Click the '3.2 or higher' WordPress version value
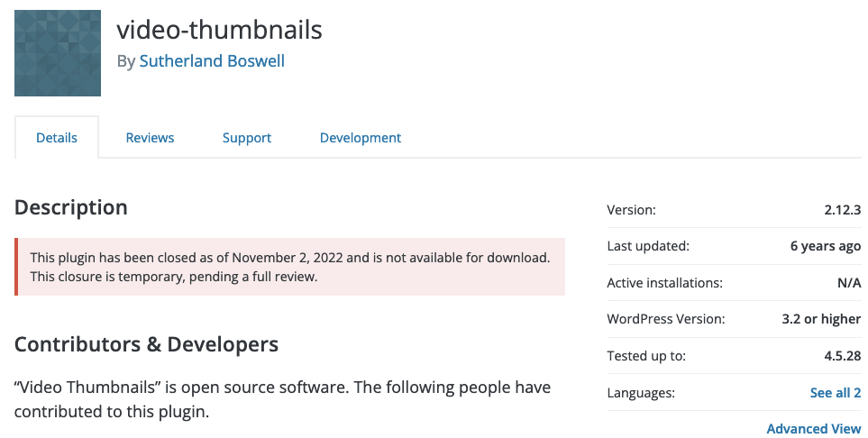 (821, 319)
